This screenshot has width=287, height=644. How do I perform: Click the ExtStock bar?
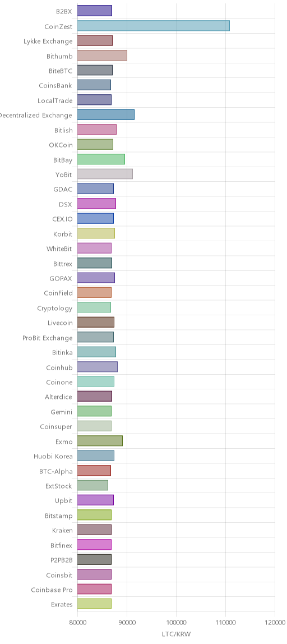point(93,485)
